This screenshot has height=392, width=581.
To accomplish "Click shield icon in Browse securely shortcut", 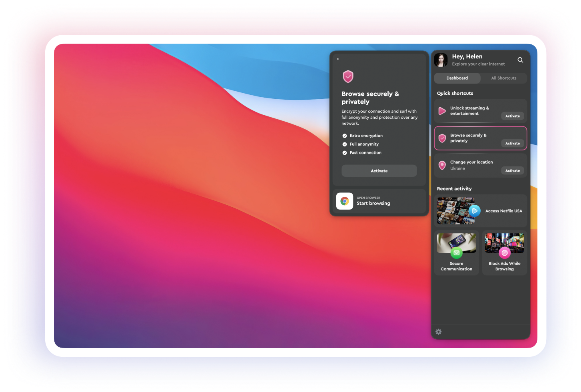I will tap(442, 138).
